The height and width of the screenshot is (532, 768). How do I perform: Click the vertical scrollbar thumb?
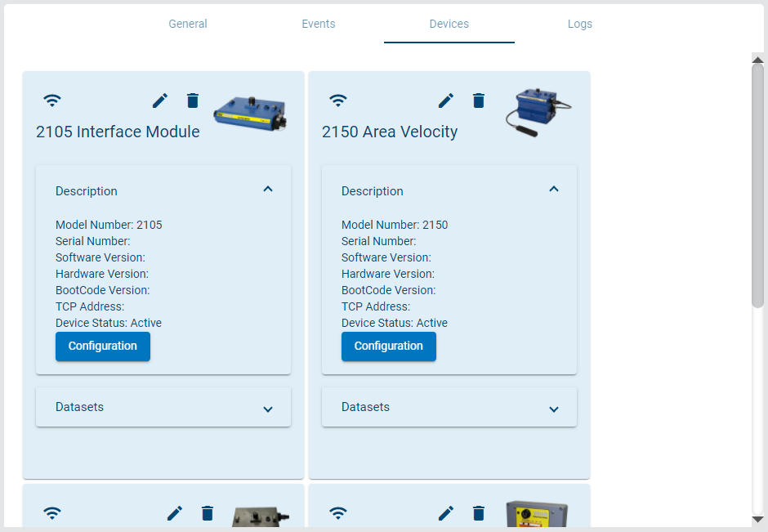(757, 186)
